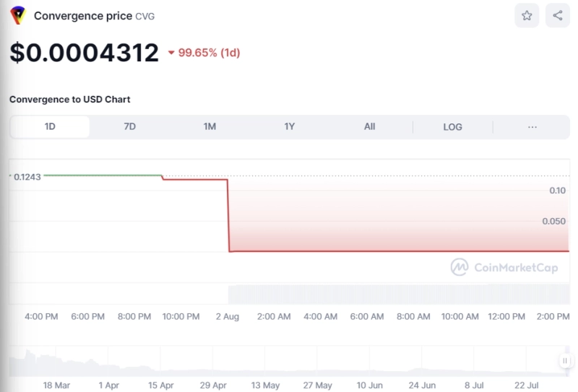578x392 pixels.
Task: Click the CoinMarketCap watermark logo
Action: [504, 268]
